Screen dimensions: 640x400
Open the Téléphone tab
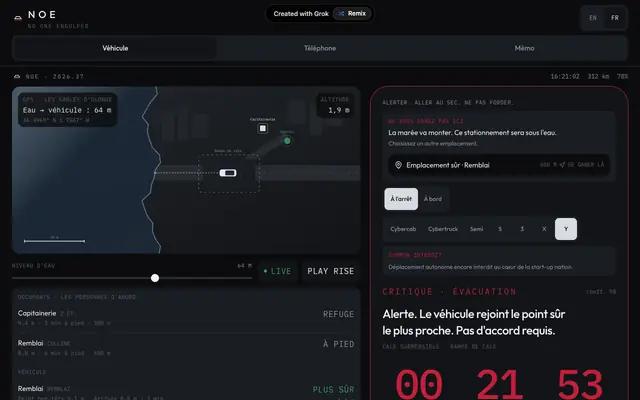point(320,48)
